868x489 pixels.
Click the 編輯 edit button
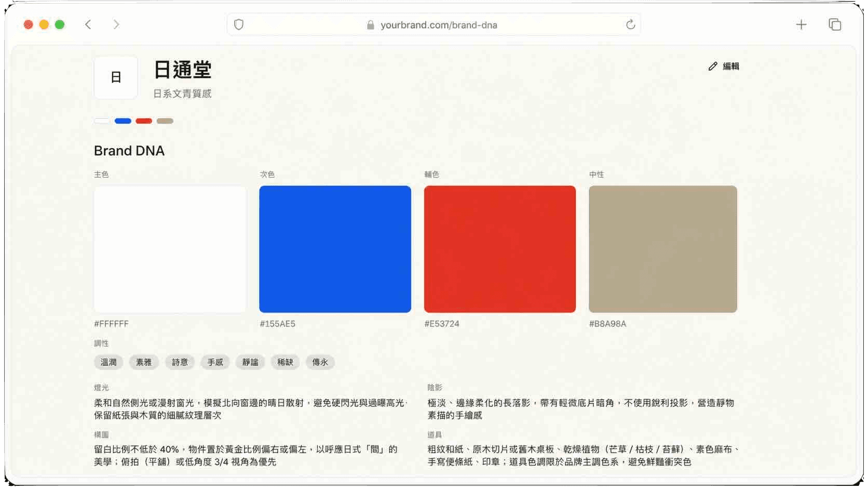tap(724, 66)
